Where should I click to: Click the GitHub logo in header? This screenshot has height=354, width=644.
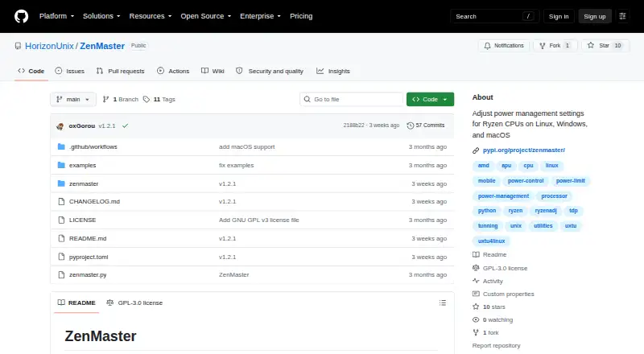point(22,16)
